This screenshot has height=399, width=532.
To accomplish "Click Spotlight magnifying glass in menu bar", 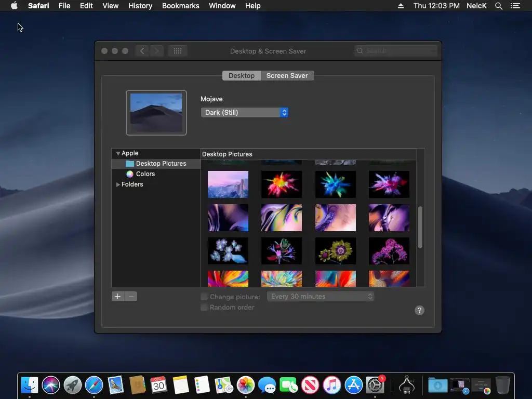I will [x=498, y=6].
